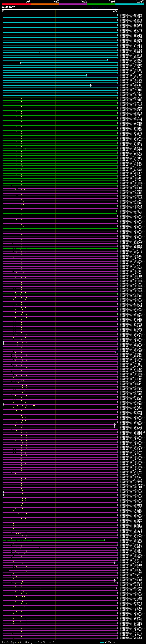Click the alignment arrow end for UniRef100_C9LRZ6
146x644 pixels.
coord(115,427)
